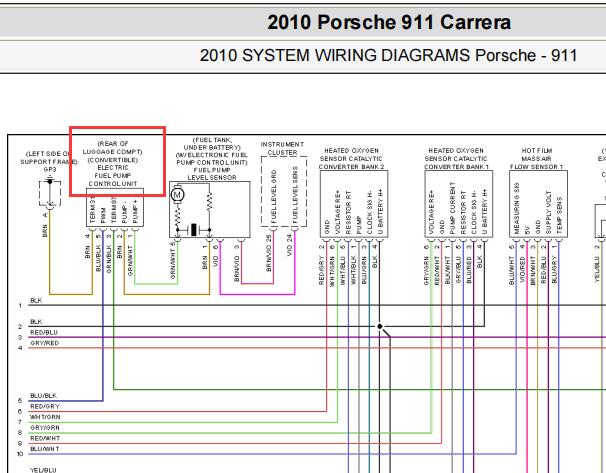The width and height of the screenshot is (606, 473).
Task: Select the "GP3" ground point label
Action: click(x=50, y=169)
